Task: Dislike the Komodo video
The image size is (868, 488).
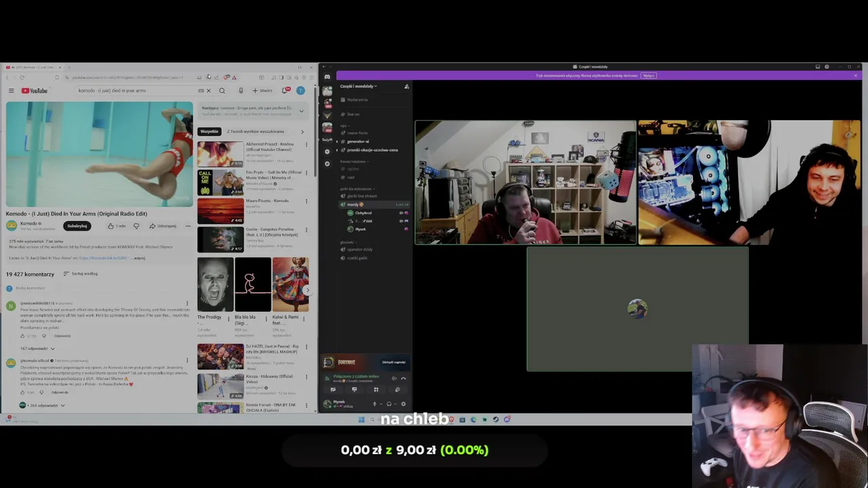Action: point(136,226)
